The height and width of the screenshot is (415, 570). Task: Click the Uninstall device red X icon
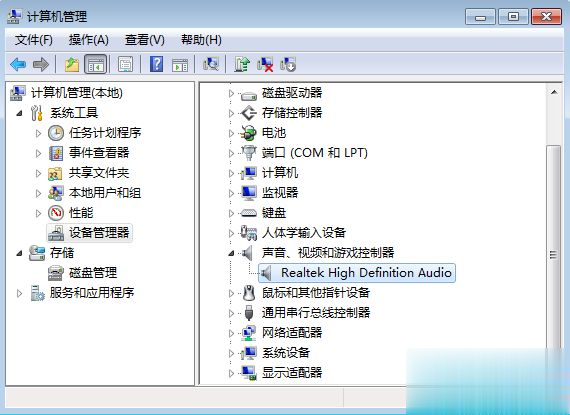265,64
